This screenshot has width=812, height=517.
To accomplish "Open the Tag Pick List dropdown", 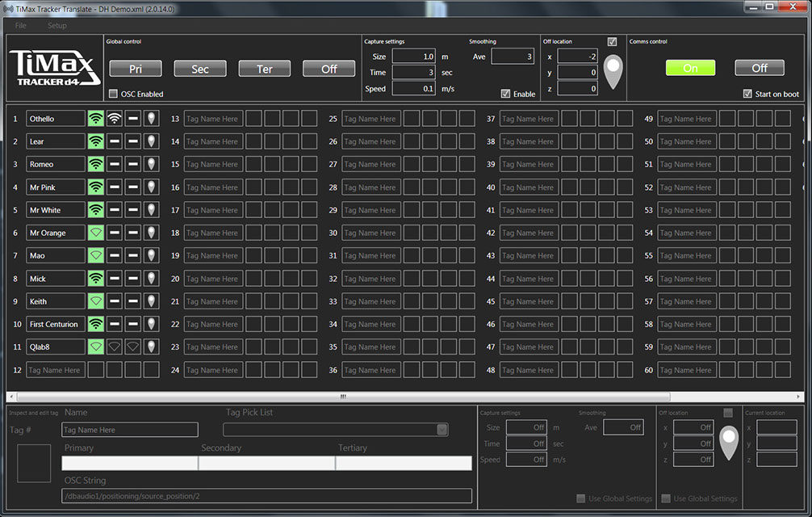I will [x=442, y=430].
